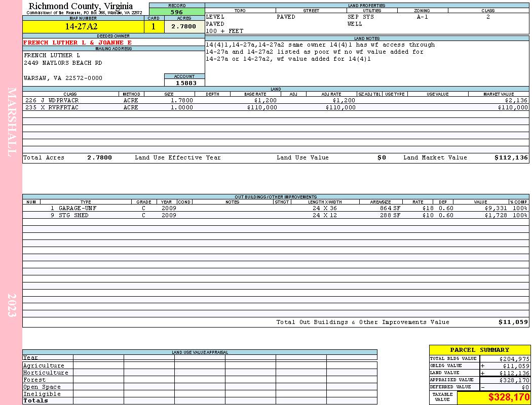Click the GARAGE-UNF outbuilding type
The width and height of the screenshot is (532, 405).
[x=78, y=209]
